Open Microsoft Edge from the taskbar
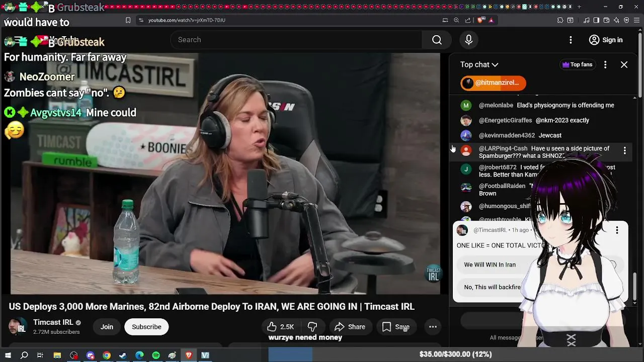 pos(139,355)
